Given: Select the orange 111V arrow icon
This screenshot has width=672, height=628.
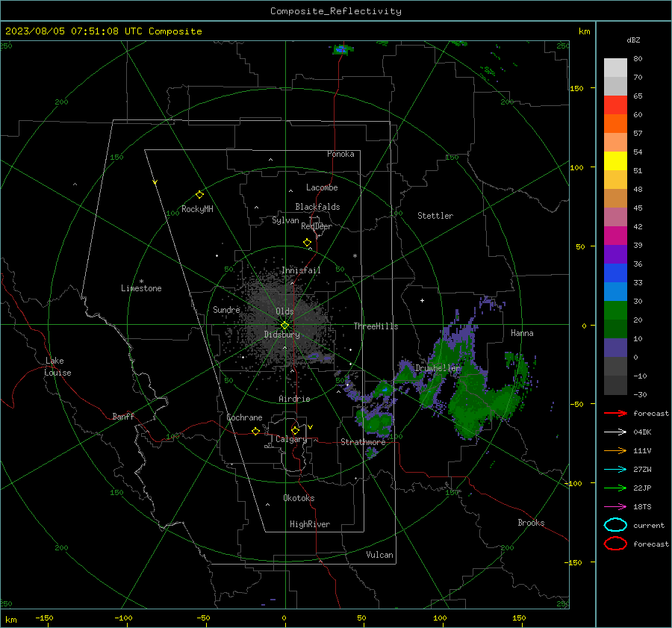Looking at the screenshot, I should 615,450.
